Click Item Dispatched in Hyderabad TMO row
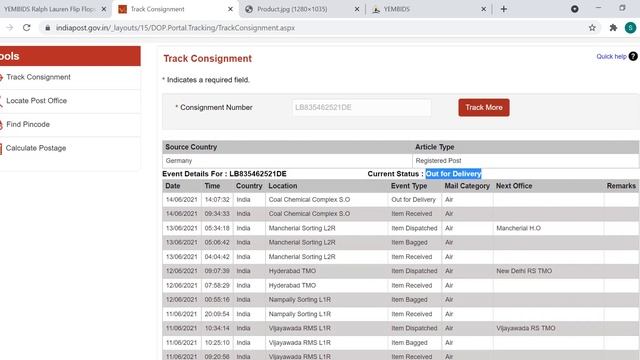 coord(414,271)
